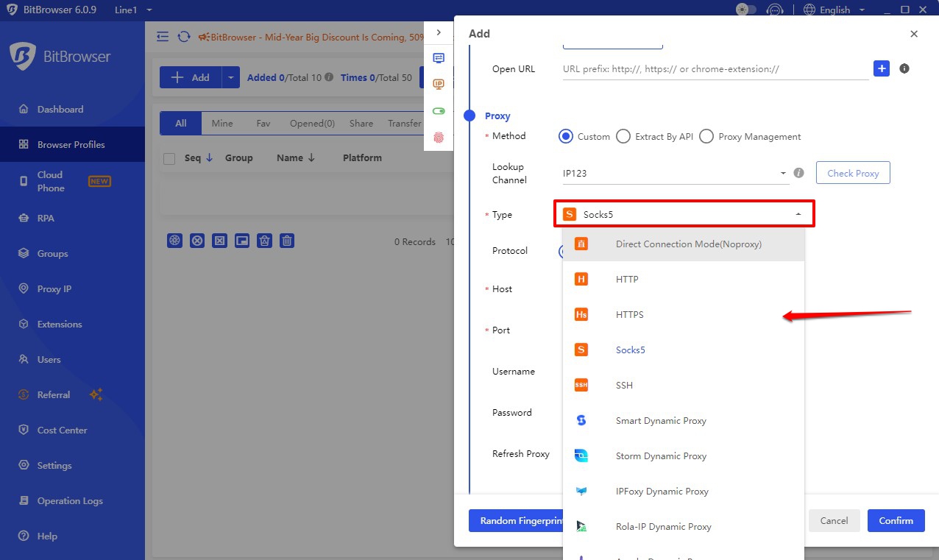
Task: Click the Check Proxy button
Action: [x=853, y=173]
